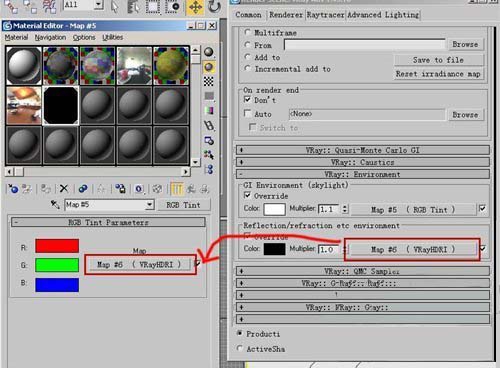The width and height of the screenshot is (500, 368).
Task: Enable the GI Environment Override checkbox
Action: (x=247, y=195)
